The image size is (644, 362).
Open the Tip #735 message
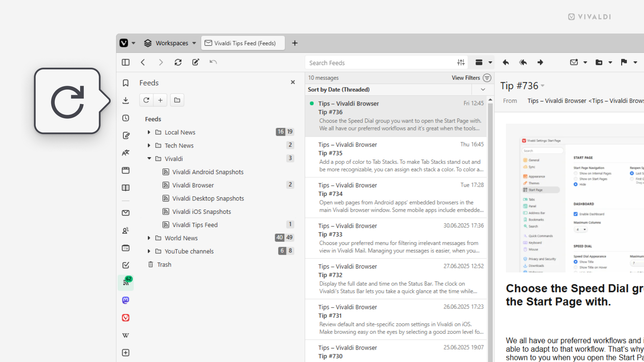click(x=396, y=157)
